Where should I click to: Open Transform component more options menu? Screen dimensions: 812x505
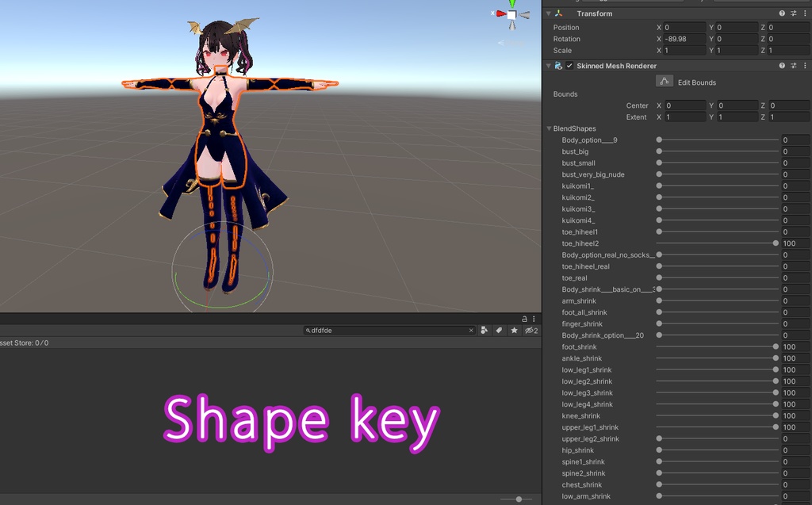pyautogui.click(x=805, y=13)
